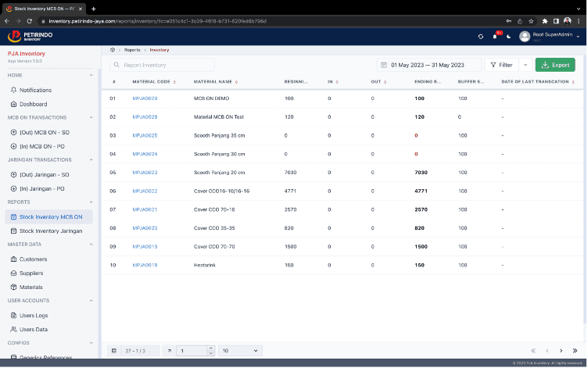
Task: Open Users Data page
Action: point(34,330)
